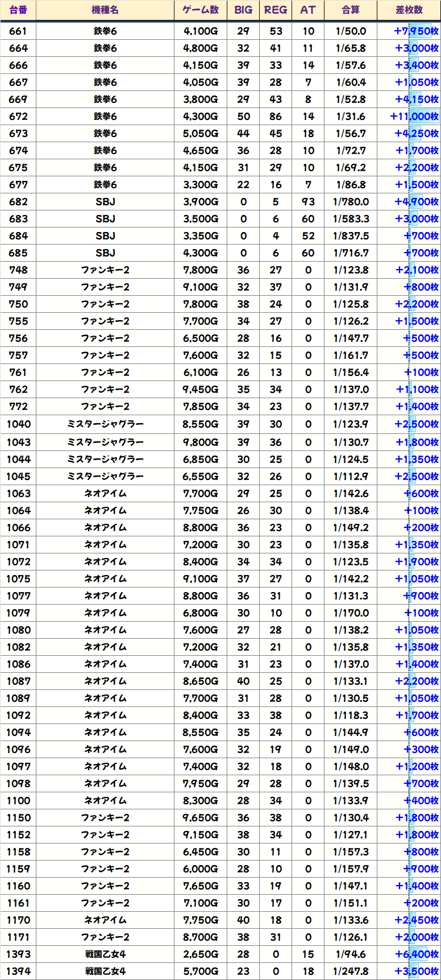441x980 pixels.
Task: Sort by the ゲーム数 column header
Action: pos(201,10)
